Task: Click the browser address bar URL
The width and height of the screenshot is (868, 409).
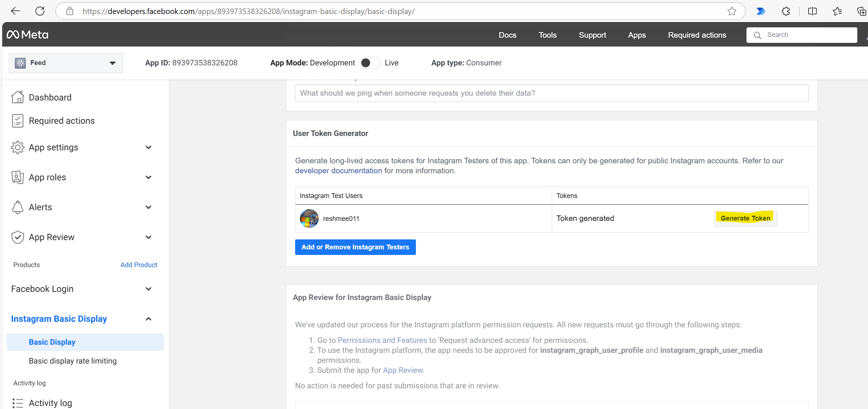Action: pyautogui.click(x=249, y=11)
